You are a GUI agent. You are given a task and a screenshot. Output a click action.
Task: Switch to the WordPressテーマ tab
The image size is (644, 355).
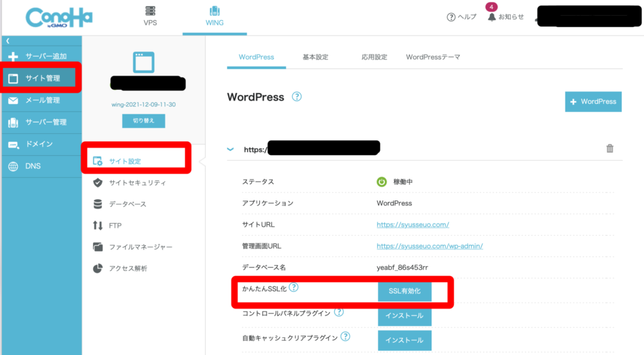[x=433, y=57]
